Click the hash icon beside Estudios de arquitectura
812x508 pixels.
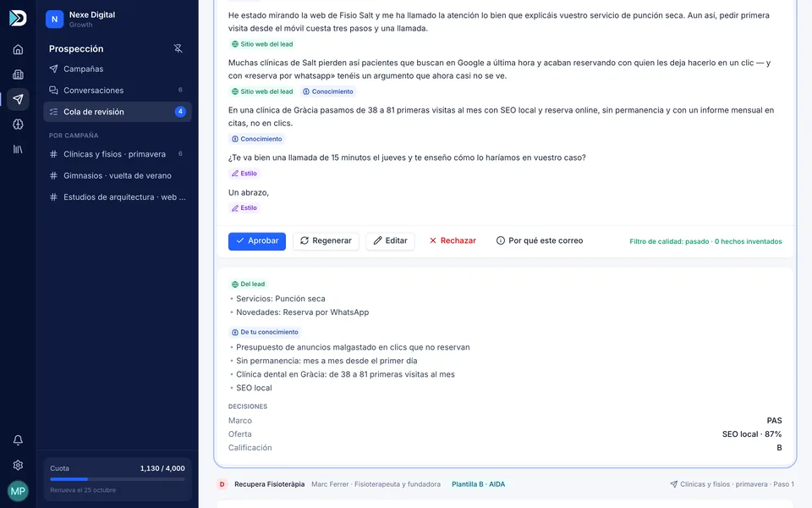tap(52, 197)
